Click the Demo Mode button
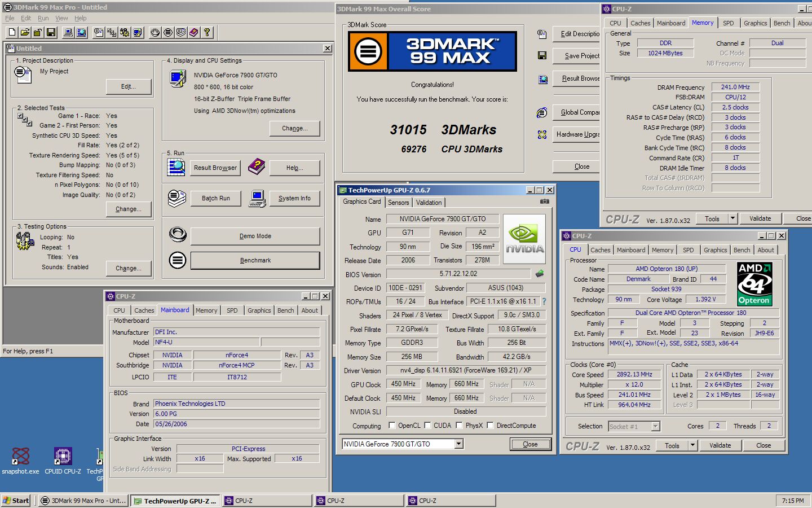The height and width of the screenshot is (508, 812). (255, 236)
